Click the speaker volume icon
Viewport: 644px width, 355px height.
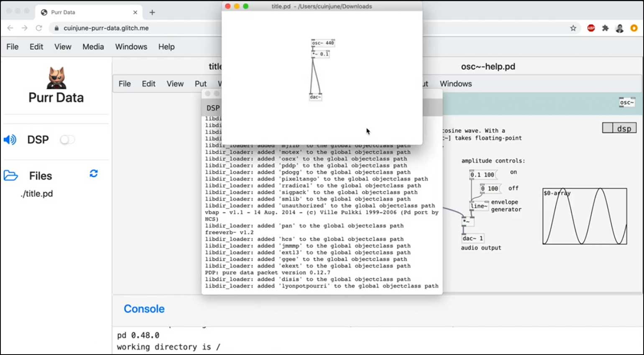(x=10, y=139)
